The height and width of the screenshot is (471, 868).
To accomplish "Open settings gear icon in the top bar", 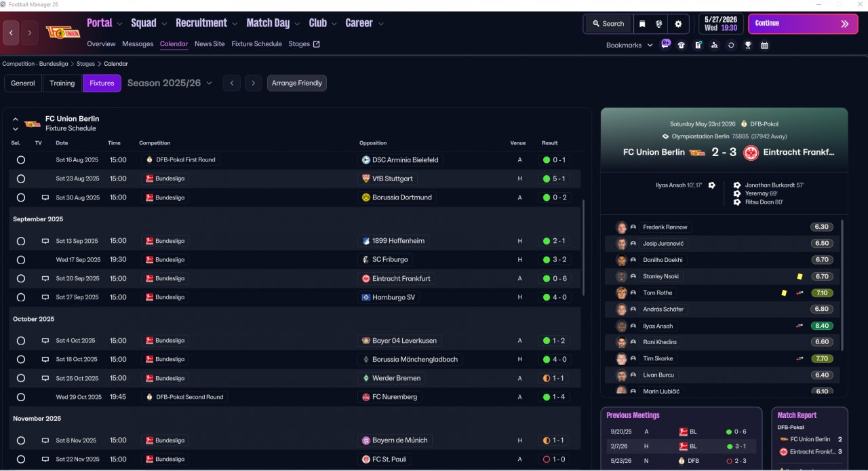I will [x=678, y=24].
